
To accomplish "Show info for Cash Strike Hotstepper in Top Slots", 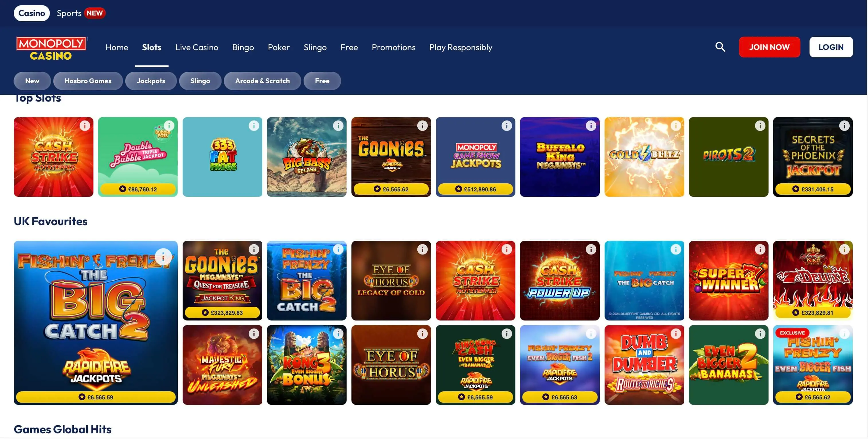I will click(85, 126).
